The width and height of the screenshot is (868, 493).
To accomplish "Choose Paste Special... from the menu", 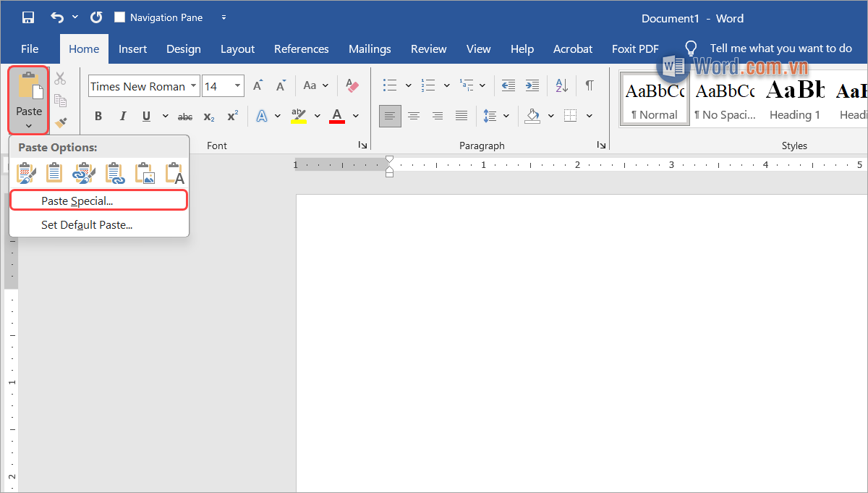I will (x=99, y=201).
